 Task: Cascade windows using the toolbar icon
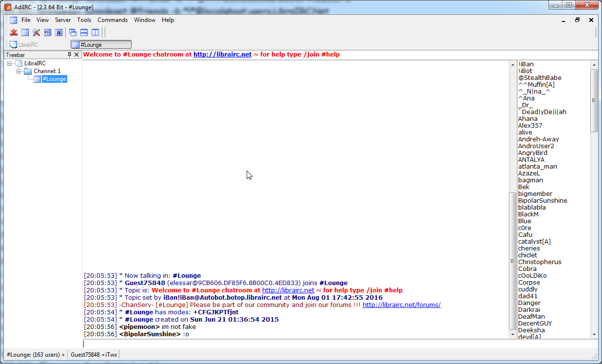pyautogui.click(x=73, y=33)
